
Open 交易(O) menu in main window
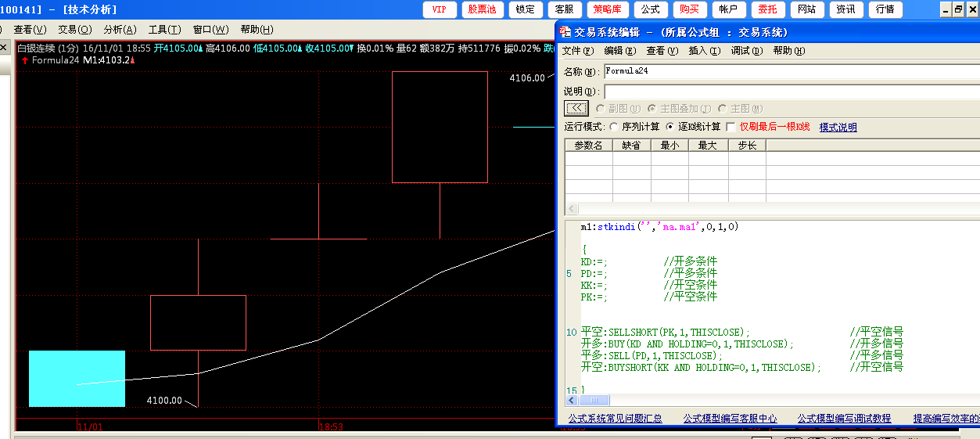tap(75, 30)
